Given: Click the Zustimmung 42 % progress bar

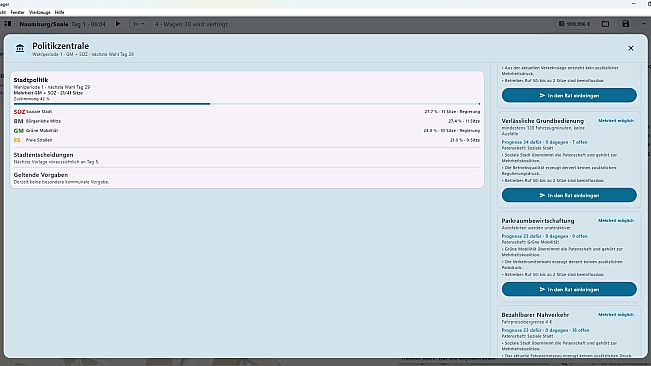Looking at the screenshot, I should pyautogui.click(x=247, y=104).
